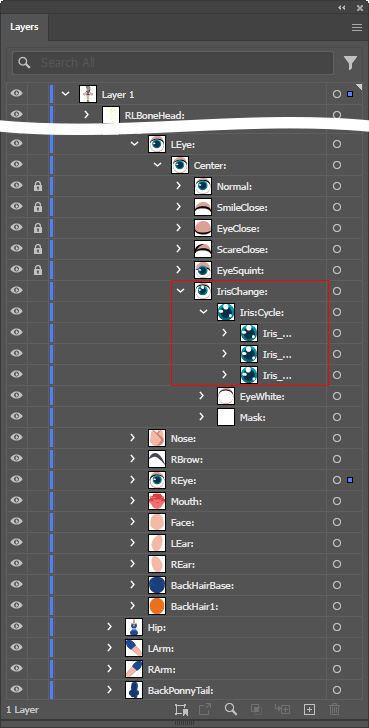Image resolution: width=369 pixels, height=728 pixels.
Task: Collapse the Iris:Cycle group
Action: [203, 312]
